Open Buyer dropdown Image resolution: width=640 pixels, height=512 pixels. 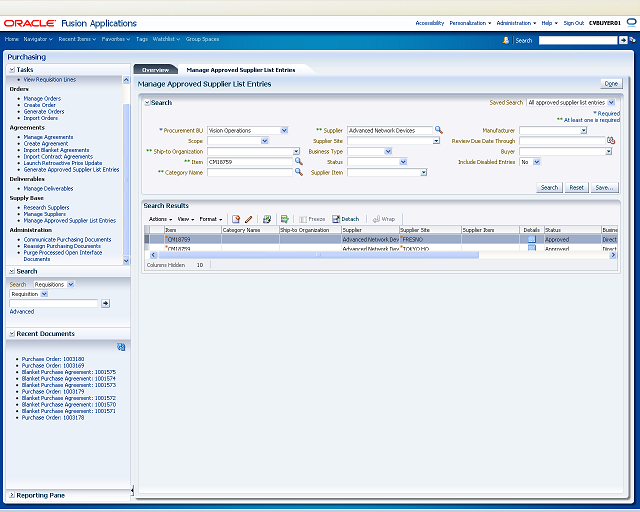click(x=609, y=151)
